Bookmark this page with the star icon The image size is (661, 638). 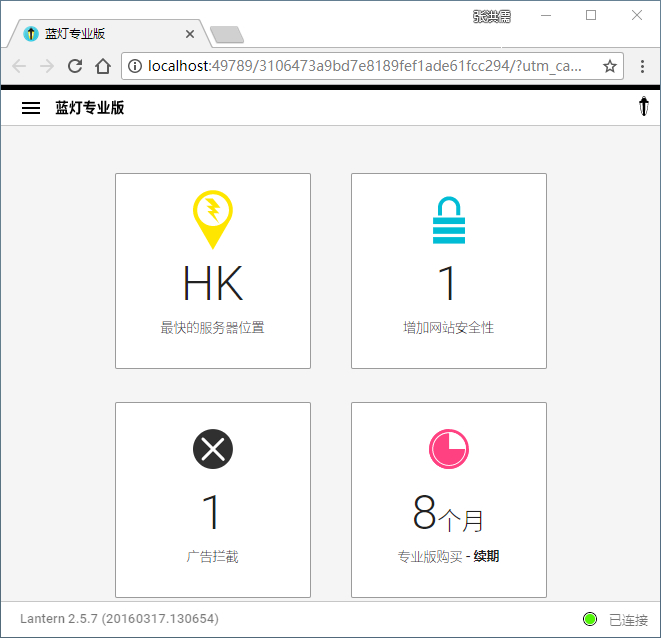pos(610,66)
